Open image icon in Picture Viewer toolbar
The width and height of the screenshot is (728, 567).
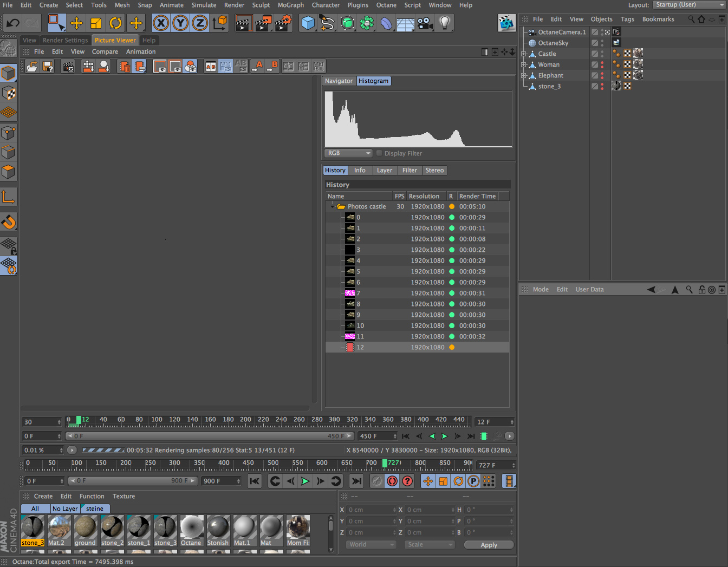click(x=32, y=66)
